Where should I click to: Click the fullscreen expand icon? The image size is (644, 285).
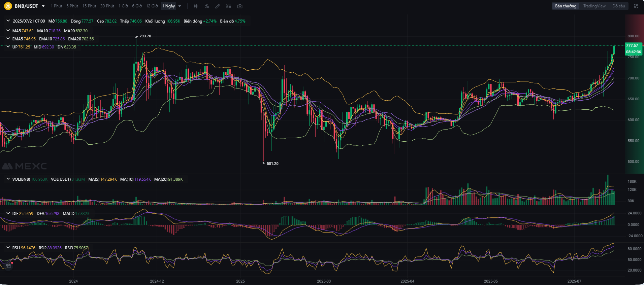[636, 6]
